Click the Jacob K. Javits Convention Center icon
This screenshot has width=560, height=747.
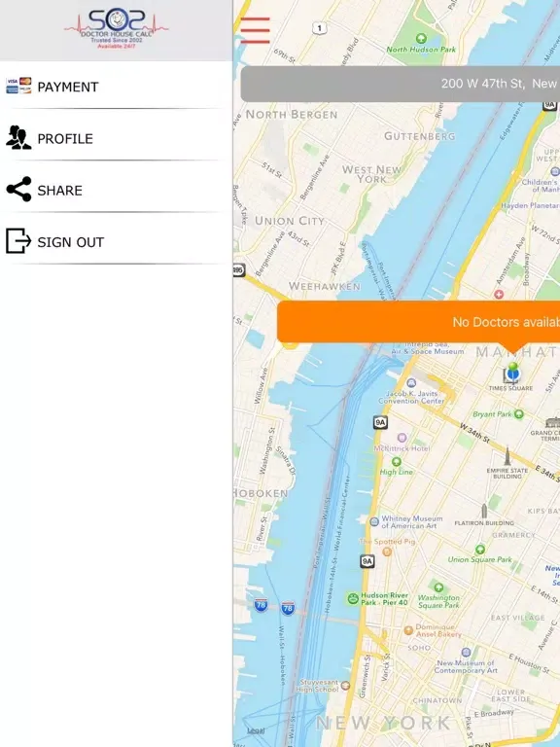click(412, 382)
